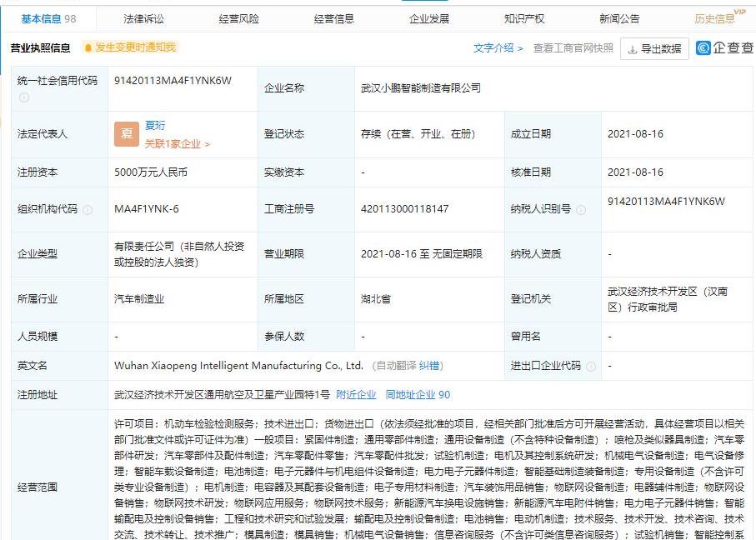The height and width of the screenshot is (540, 756).
Task: Click business registration number 420113000118147
Action: coord(404,209)
